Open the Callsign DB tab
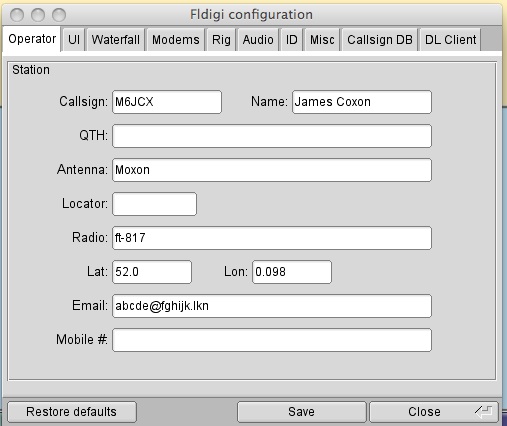This screenshot has width=507, height=426. click(380, 40)
